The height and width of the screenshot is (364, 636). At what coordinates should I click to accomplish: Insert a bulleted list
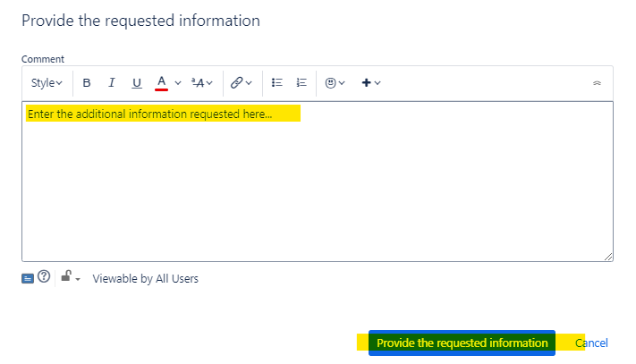[x=277, y=83]
